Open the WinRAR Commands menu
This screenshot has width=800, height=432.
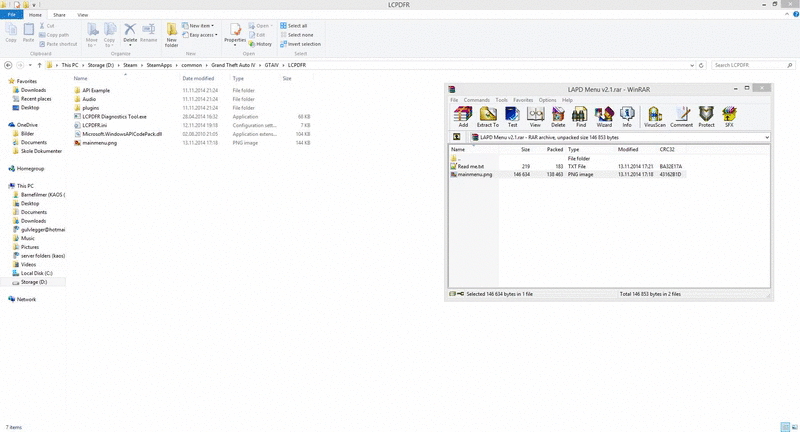point(477,100)
